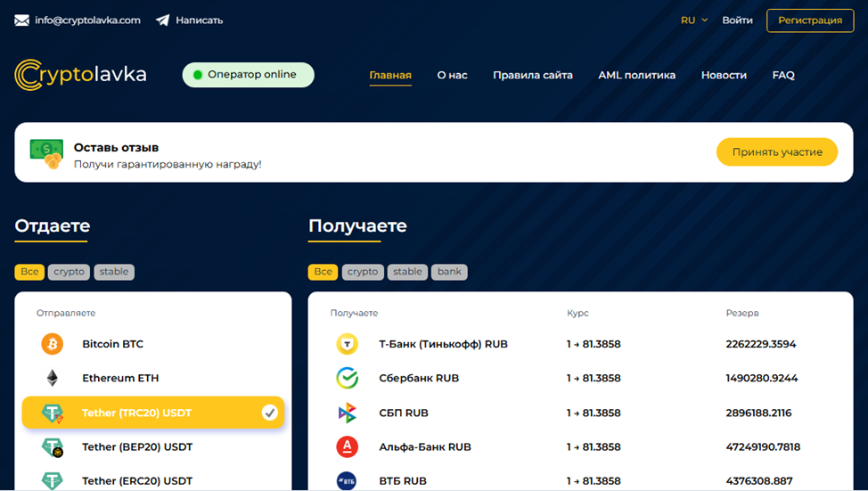The height and width of the screenshot is (491, 868).
Task: Click the green money icon in banner
Action: [x=46, y=153]
